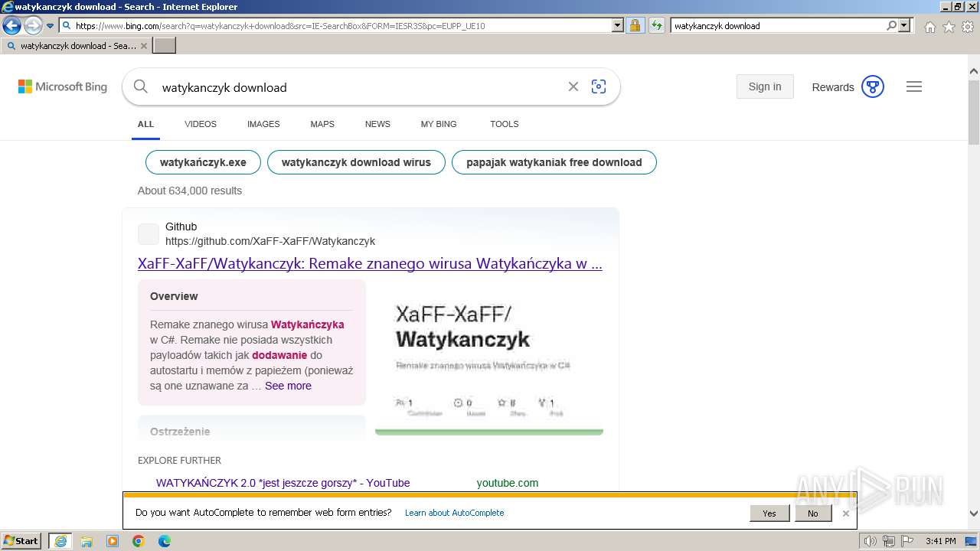This screenshot has height=551, width=980.
Task: Launch Edge from taskbar
Action: pyautogui.click(x=165, y=541)
